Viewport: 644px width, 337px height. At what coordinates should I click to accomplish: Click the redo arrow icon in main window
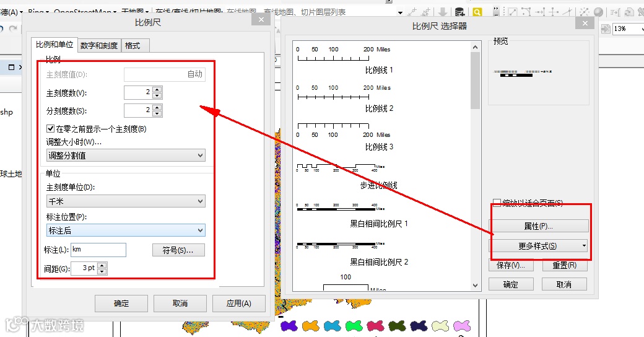coord(14,28)
